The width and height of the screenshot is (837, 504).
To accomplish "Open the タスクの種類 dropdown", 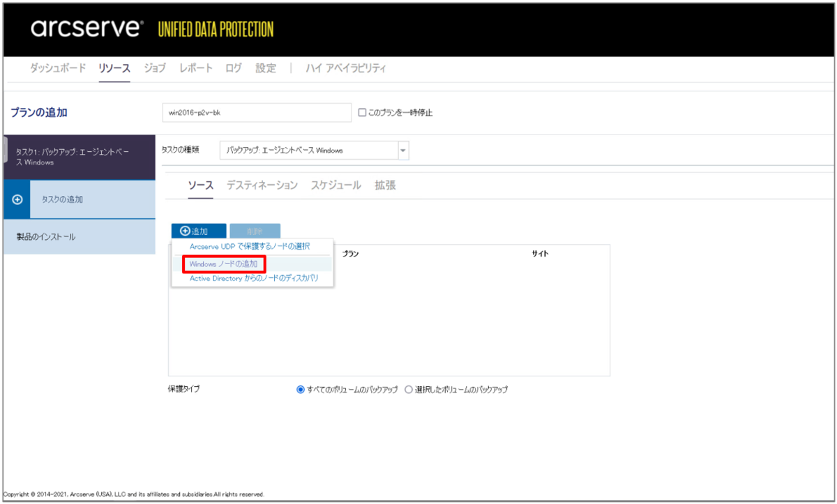I will pos(403,151).
